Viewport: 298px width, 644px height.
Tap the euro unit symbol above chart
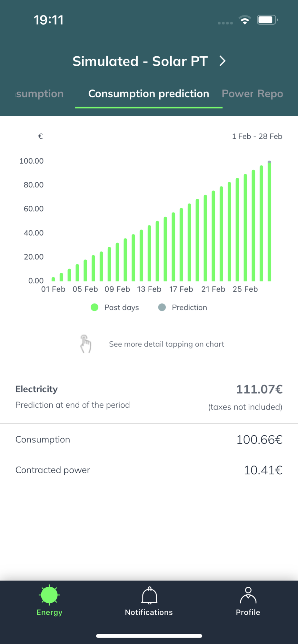click(40, 137)
